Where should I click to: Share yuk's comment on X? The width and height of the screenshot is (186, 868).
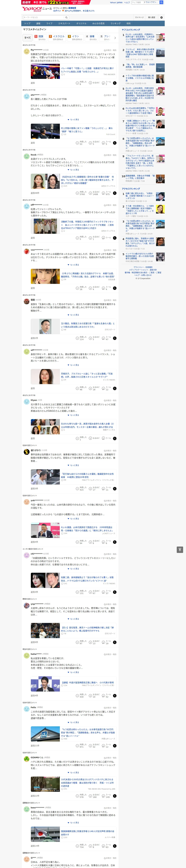point(115,542)
